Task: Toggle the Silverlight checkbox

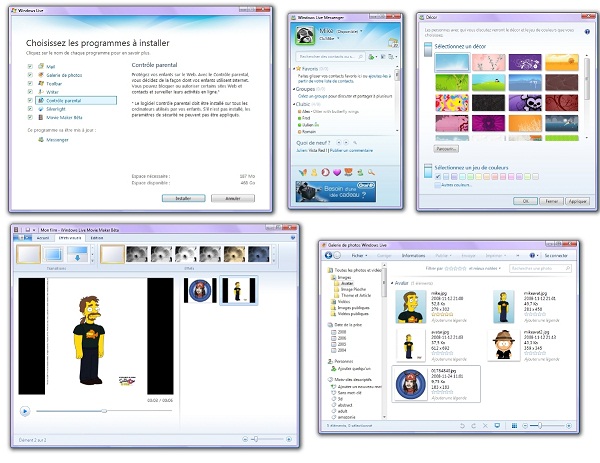Action: (x=30, y=109)
